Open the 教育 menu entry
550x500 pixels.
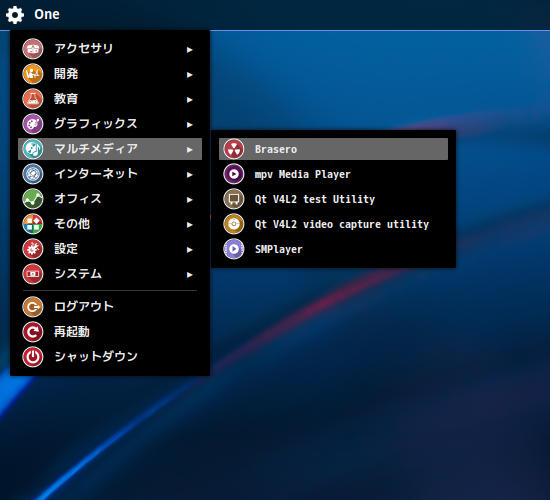[x=110, y=99]
